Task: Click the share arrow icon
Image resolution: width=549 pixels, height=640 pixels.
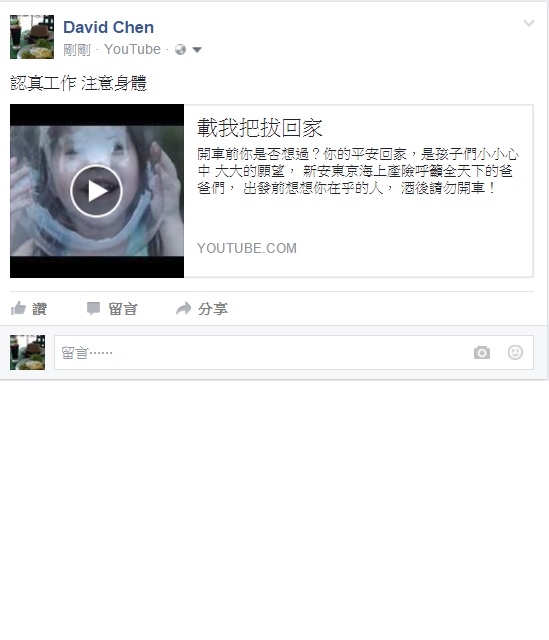Action: [x=183, y=308]
